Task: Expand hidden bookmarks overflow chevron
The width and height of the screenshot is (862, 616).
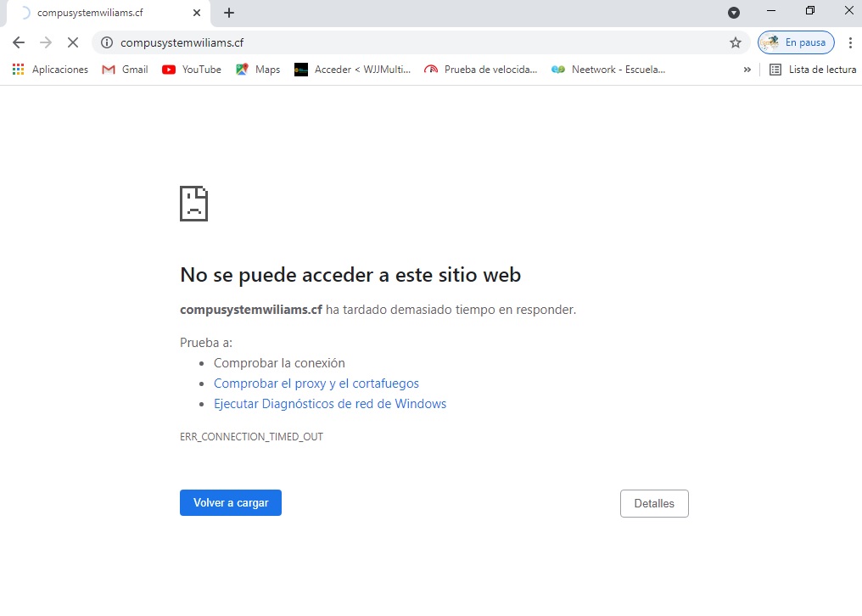Action: 747,70
